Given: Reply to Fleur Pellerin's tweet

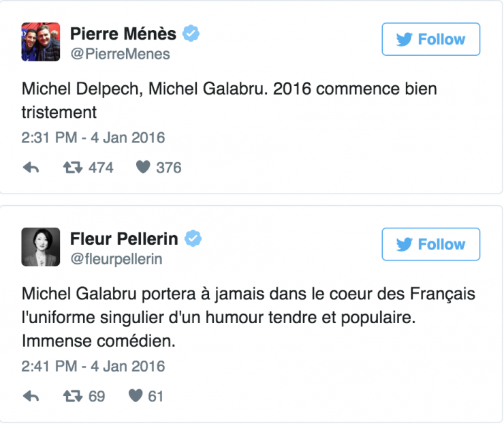Looking at the screenshot, I should click(x=31, y=396).
